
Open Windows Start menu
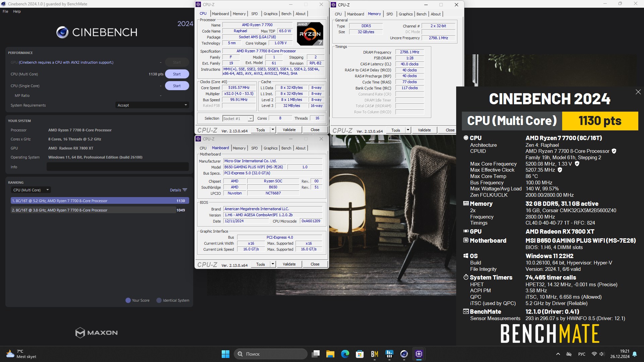225,354
